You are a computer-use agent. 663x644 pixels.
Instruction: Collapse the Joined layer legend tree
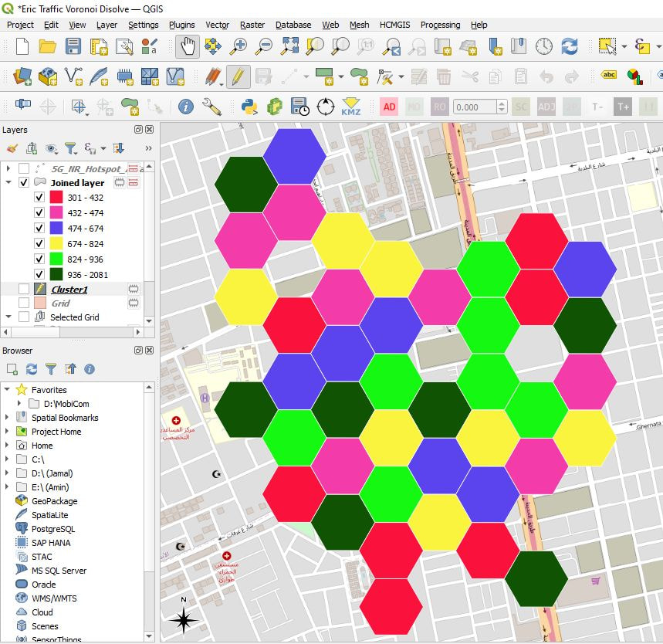point(8,183)
